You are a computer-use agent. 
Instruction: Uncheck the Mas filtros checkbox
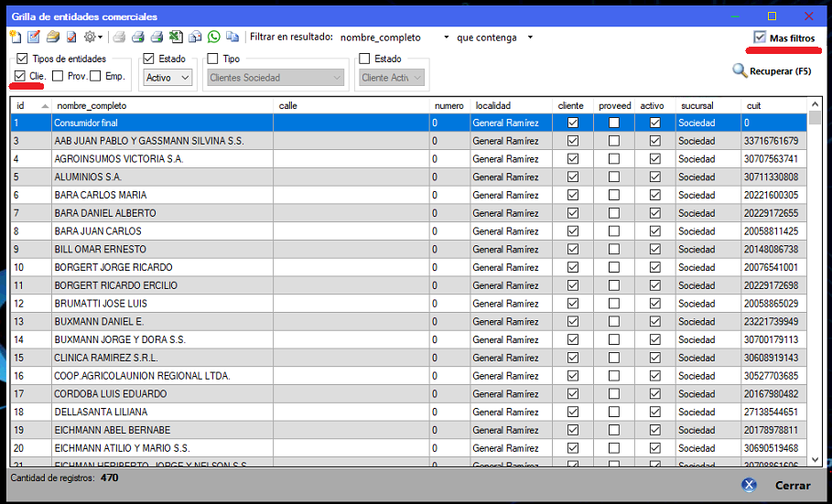point(760,38)
